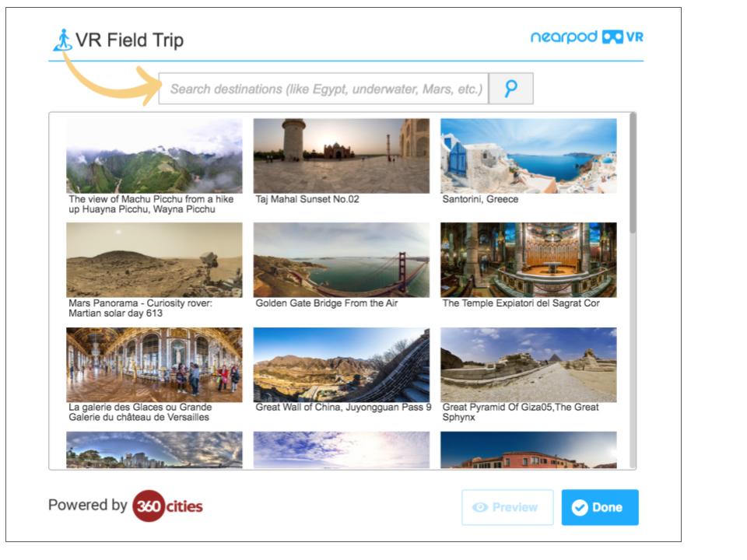Screen dimensions: 747x560
Task: Pick the Great Wall of China panorama
Action: click(341, 365)
